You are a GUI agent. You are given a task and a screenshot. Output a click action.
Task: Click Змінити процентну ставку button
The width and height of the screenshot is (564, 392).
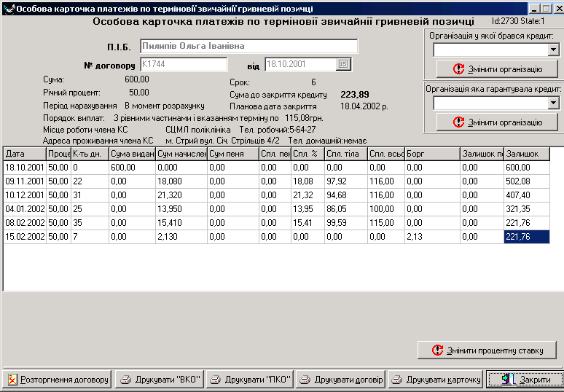[x=487, y=350]
